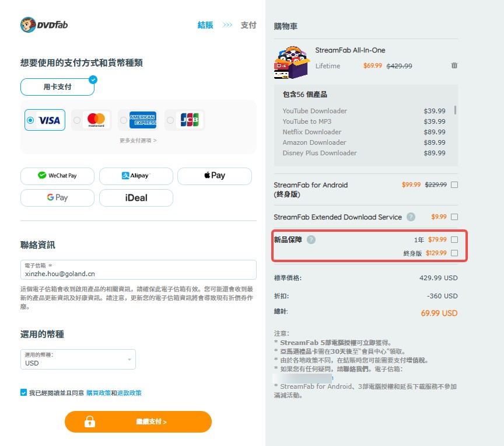The height and width of the screenshot is (446, 504).
Task: Click the StreamFab for Android label
Action: (310, 189)
